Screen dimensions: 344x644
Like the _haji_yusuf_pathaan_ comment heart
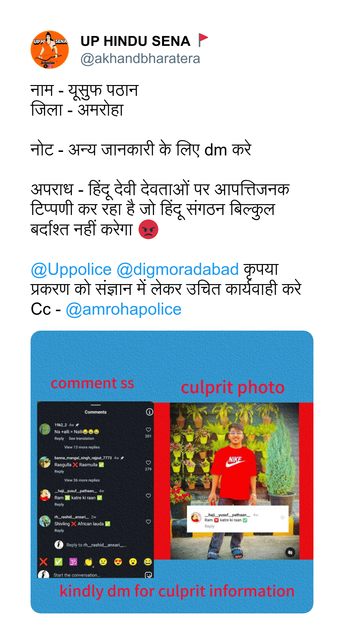[x=148, y=496]
